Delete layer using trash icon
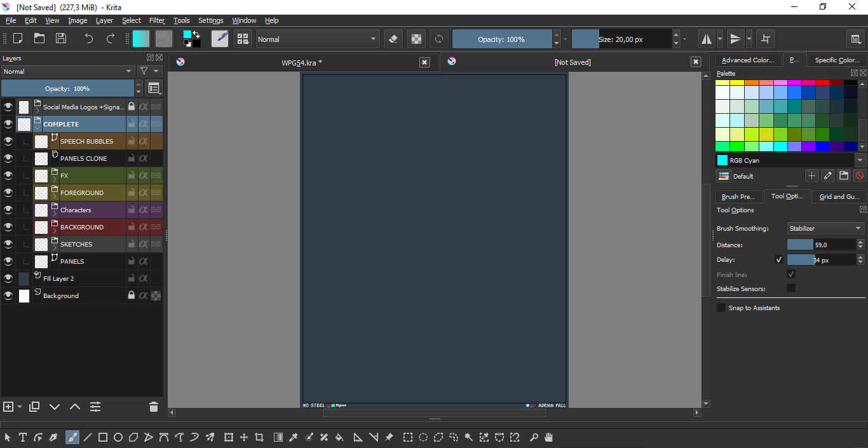 [x=153, y=407]
